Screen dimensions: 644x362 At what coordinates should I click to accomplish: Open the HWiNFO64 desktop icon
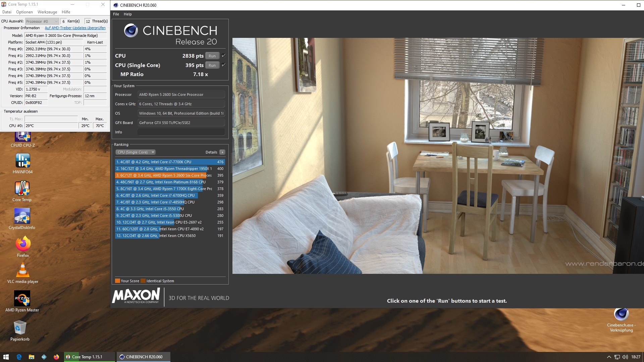coord(22,161)
